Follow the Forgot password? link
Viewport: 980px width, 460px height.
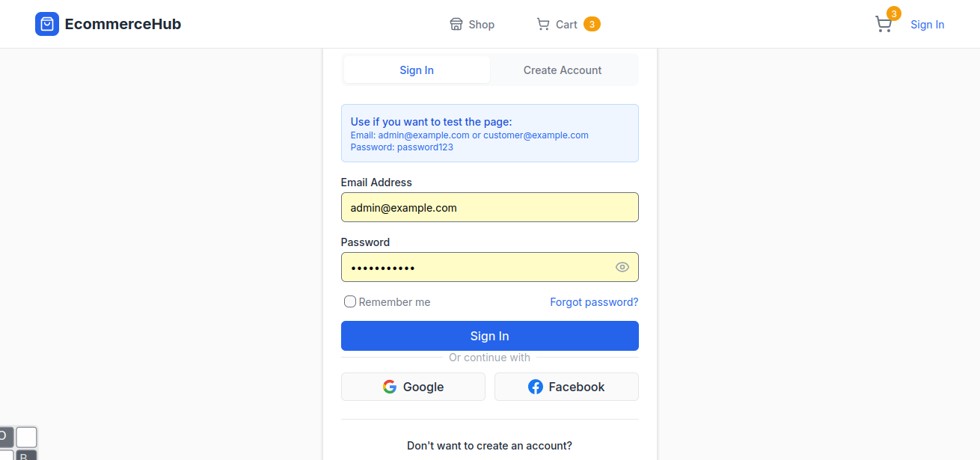(594, 302)
